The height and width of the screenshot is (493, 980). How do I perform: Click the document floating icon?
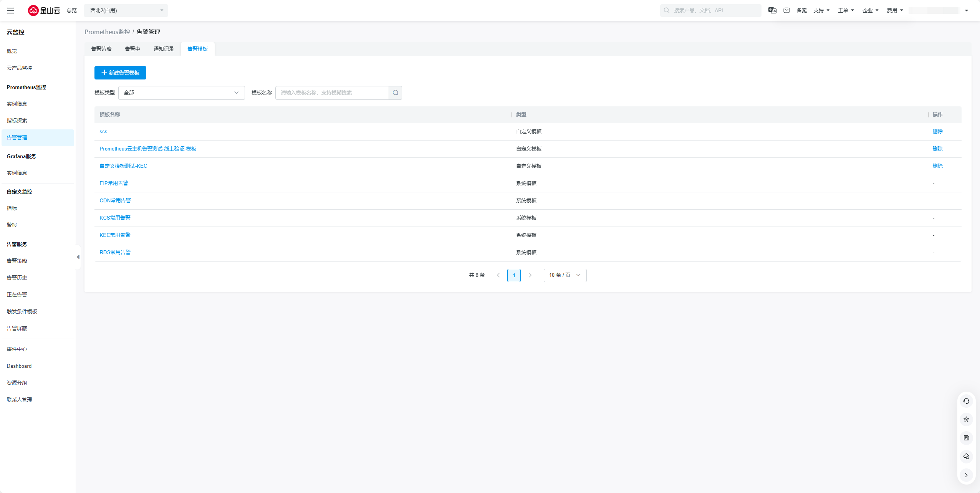pyautogui.click(x=966, y=438)
